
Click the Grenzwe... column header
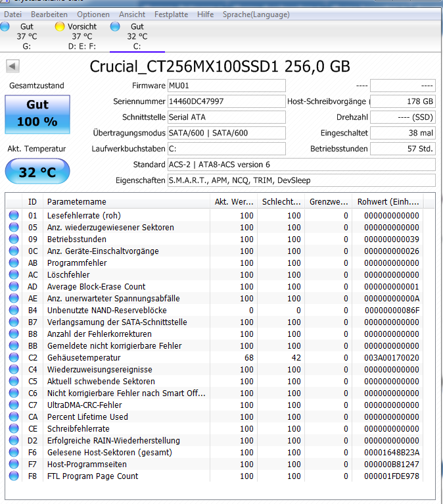tap(328, 202)
